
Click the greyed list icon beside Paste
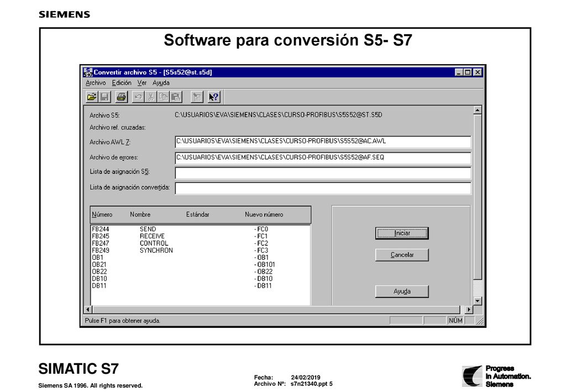(197, 97)
